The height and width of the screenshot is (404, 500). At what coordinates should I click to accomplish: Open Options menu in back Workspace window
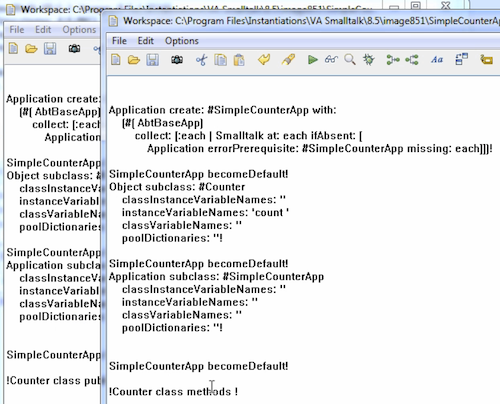79,30
